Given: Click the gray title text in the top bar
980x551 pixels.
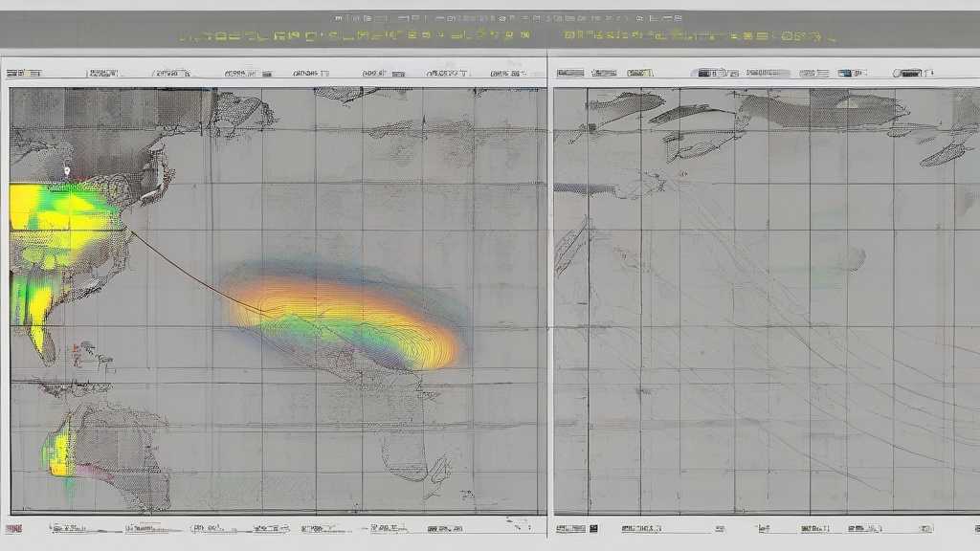Looking at the screenshot, I should tap(509, 17).
